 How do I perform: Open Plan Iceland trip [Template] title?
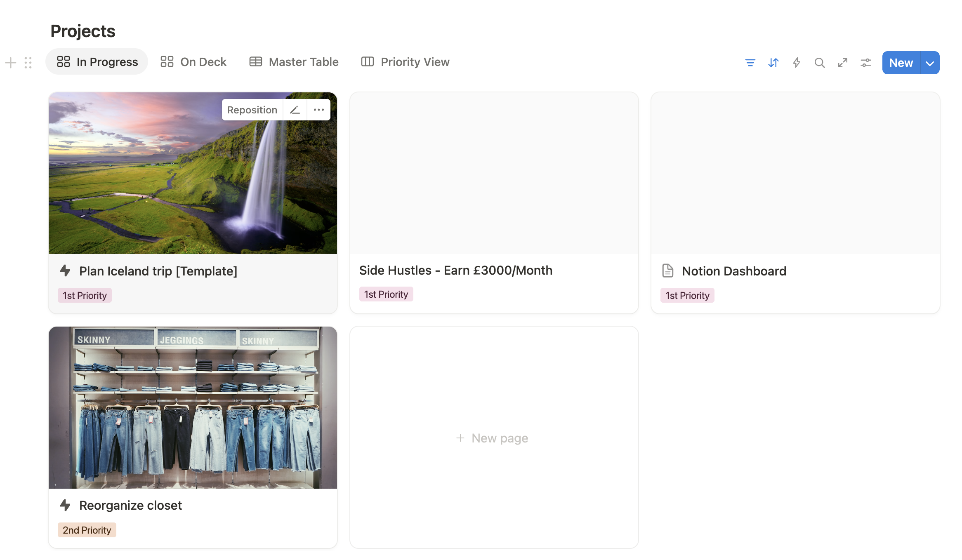(158, 271)
